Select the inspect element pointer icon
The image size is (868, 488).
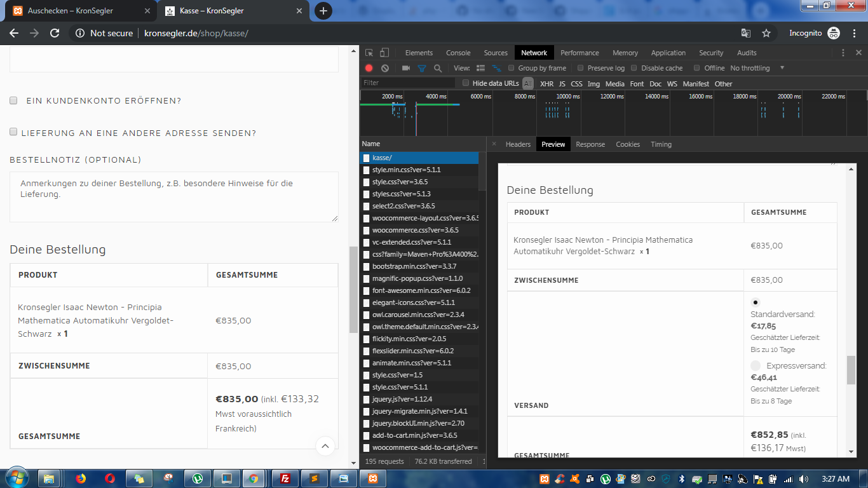369,53
